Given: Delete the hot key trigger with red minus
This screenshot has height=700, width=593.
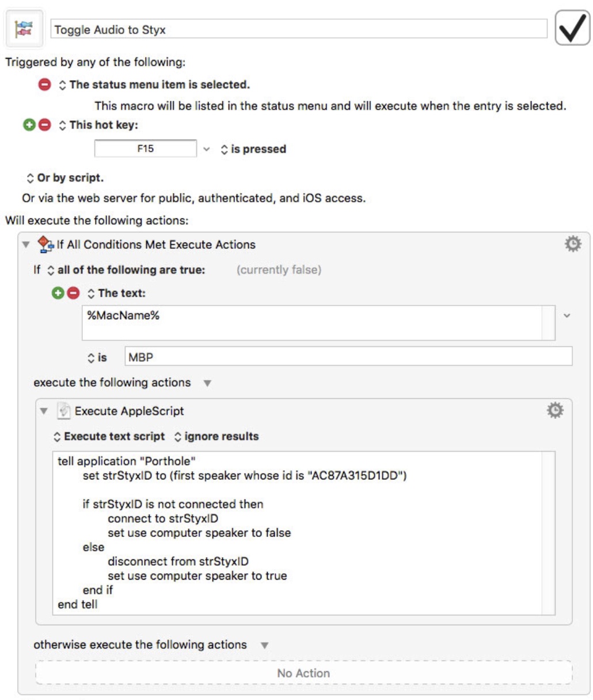Looking at the screenshot, I should point(44,125).
